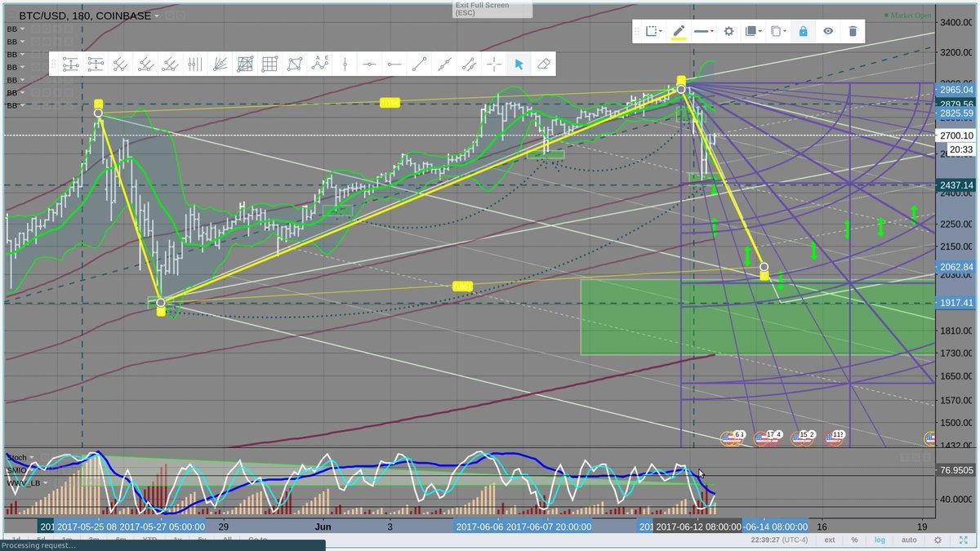This screenshot has width=980, height=551.
Task: Select the cross line tool
Action: click(x=494, y=64)
